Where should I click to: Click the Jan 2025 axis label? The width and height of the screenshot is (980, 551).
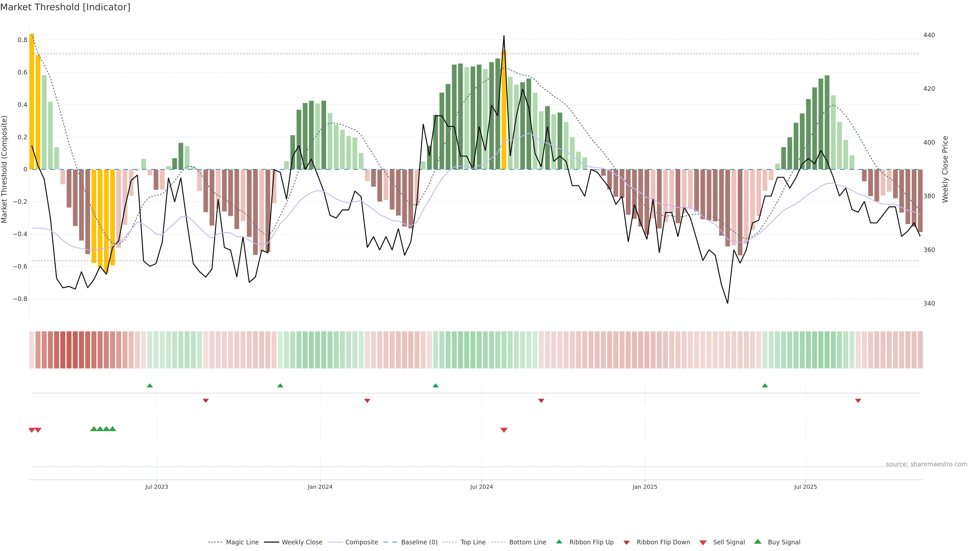pos(644,487)
